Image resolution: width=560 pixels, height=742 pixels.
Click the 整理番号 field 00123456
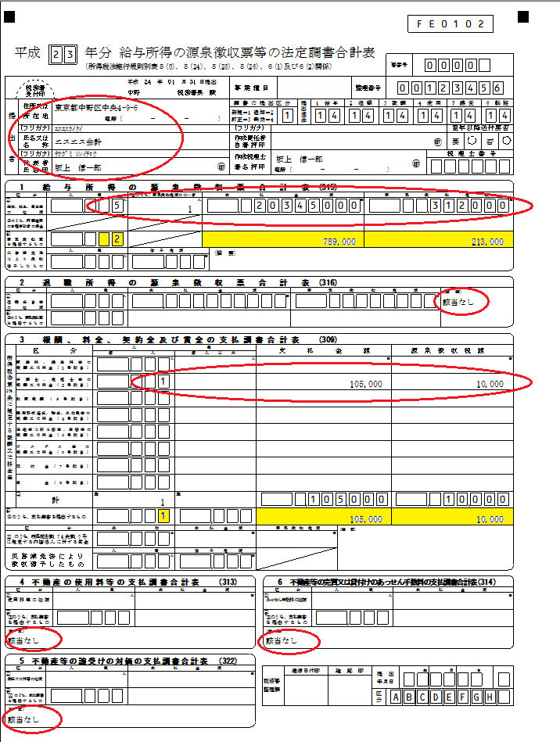coord(450,88)
